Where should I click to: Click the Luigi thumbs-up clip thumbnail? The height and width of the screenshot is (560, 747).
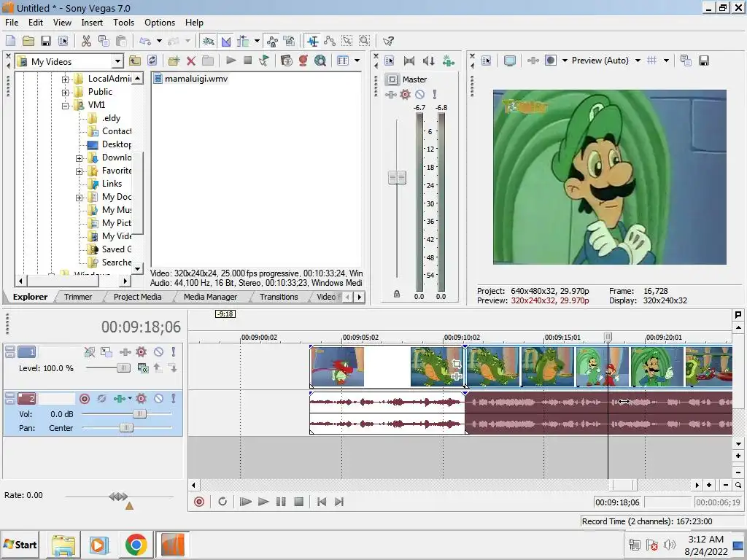pyautogui.click(x=657, y=366)
